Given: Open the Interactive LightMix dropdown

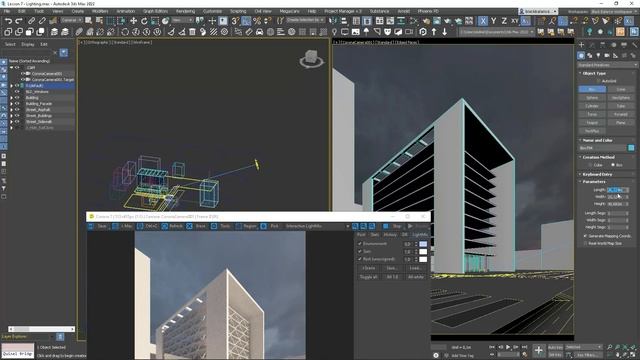Looking at the screenshot, I should [x=317, y=226].
